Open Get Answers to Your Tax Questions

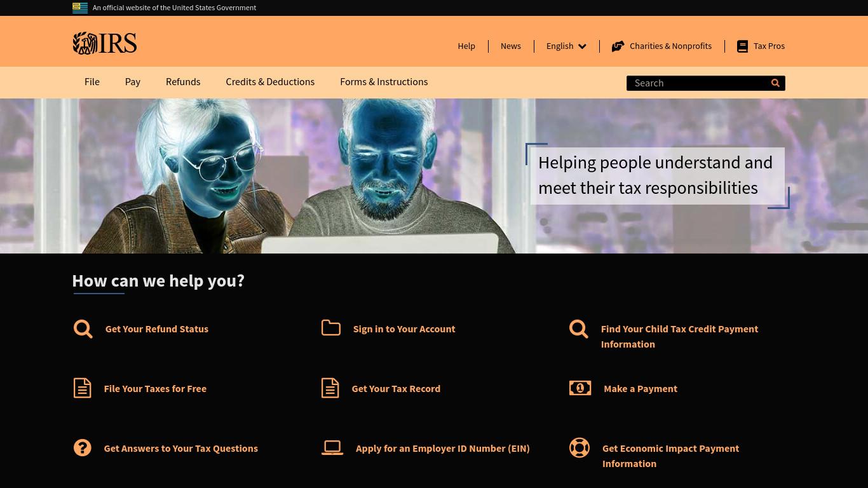click(x=181, y=449)
